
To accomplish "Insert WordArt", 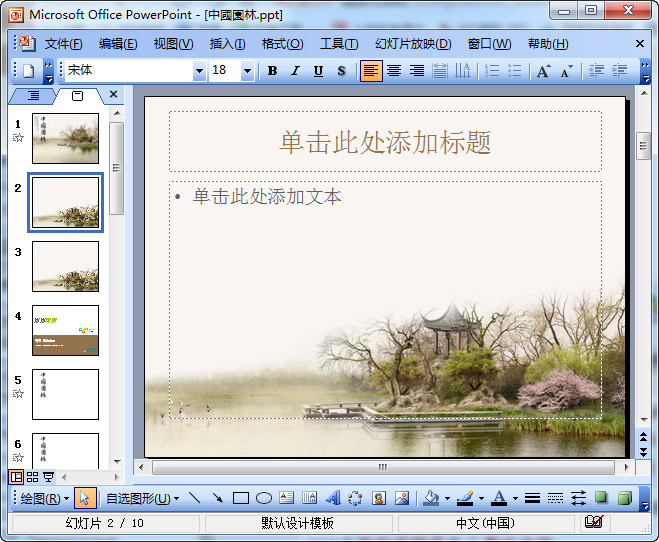I will (333, 498).
